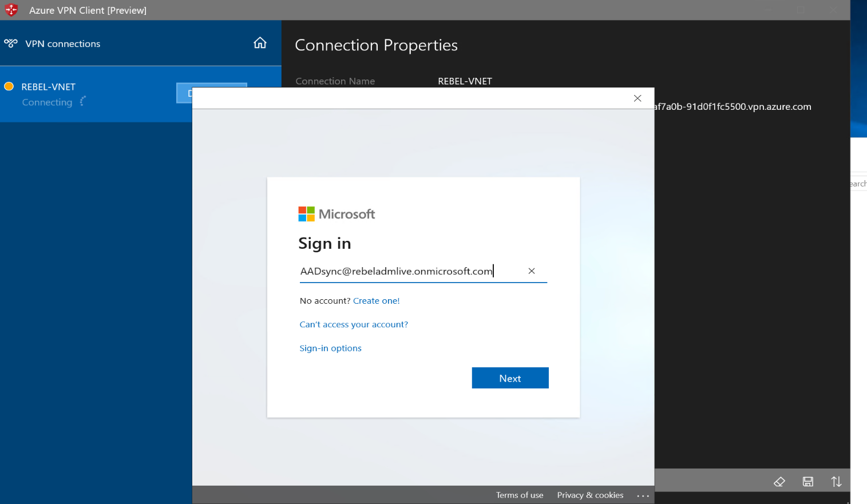View the Terms of use

click(520, 495)
